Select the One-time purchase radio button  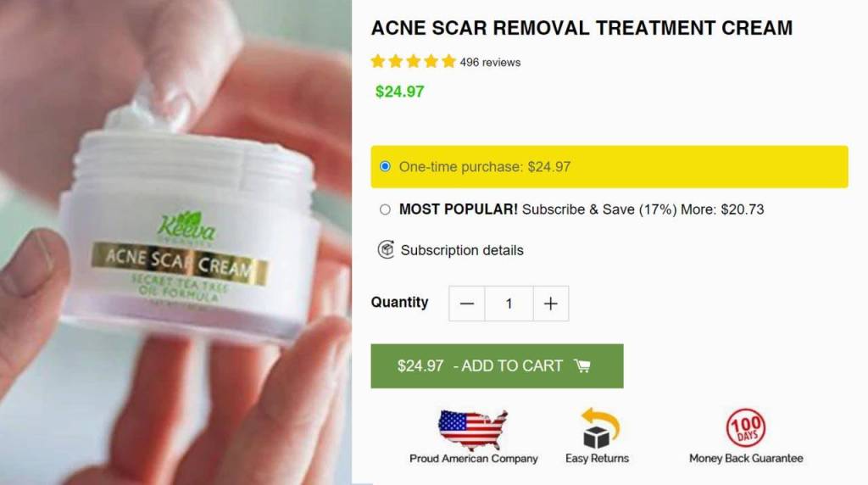(x=386, y=167)
